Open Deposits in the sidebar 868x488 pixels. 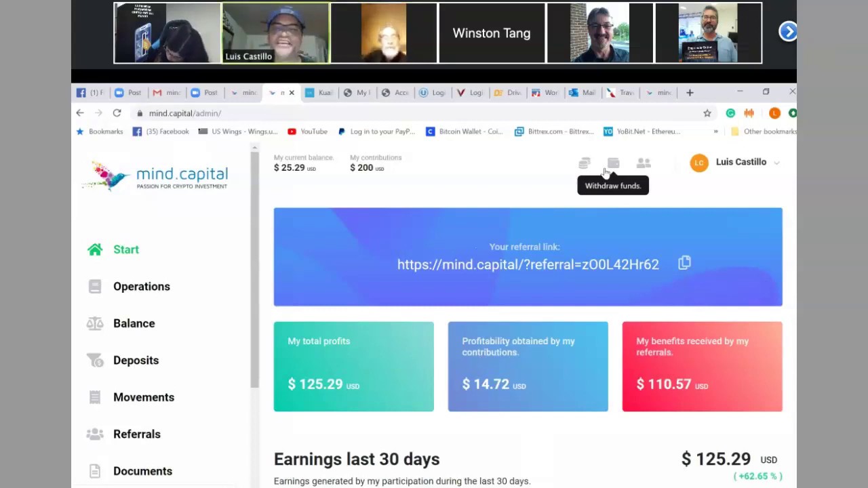pos(136,360)
